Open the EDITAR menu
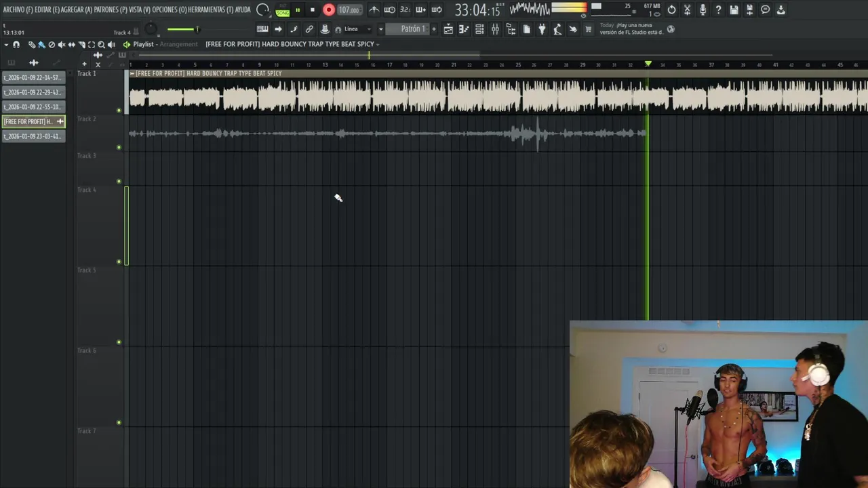Viewport: 868px width, 488px height. point(46,9)
